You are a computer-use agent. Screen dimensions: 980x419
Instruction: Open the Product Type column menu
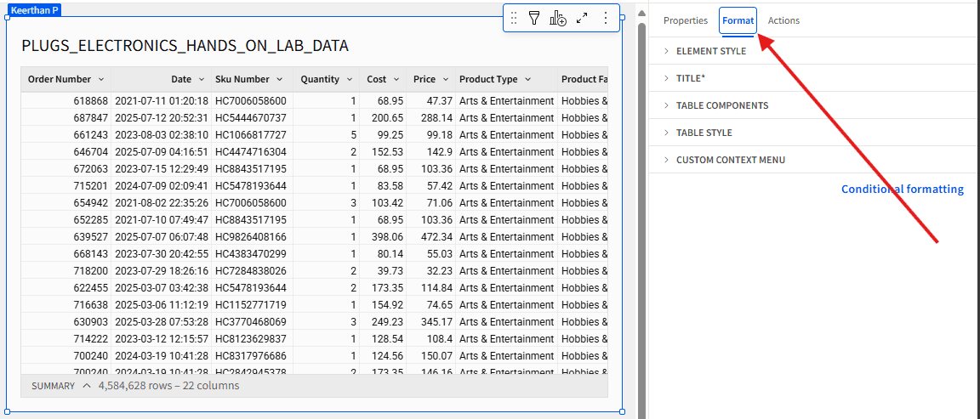[527, 79]
